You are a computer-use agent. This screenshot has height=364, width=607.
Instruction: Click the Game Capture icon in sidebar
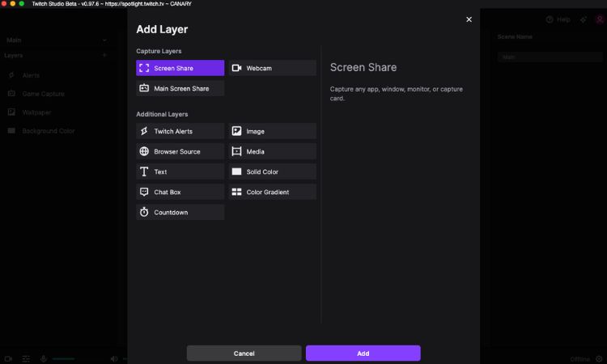pyautogui.click(x=11, y=94)
